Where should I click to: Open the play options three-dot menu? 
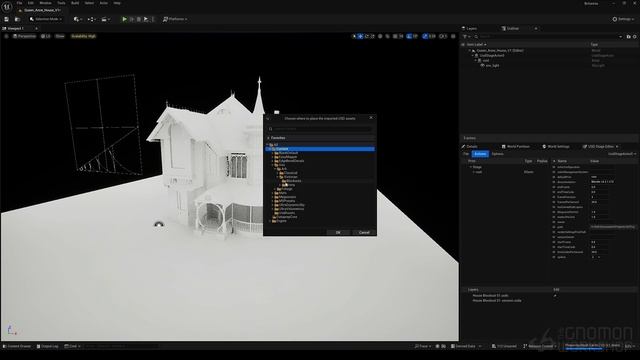(153, 19)
